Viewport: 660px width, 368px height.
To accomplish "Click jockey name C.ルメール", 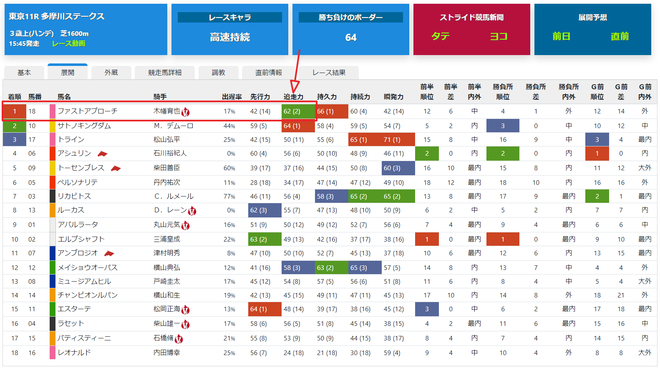I will pyautogui.click(x=173, y=196).
